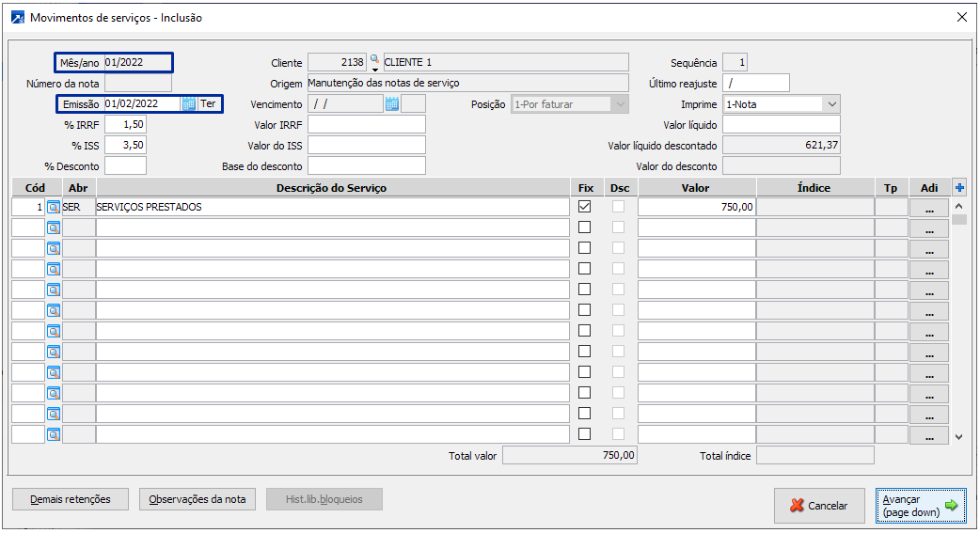
Task: Click the service lookup icon in last row
Action: (x=54, y=434)
